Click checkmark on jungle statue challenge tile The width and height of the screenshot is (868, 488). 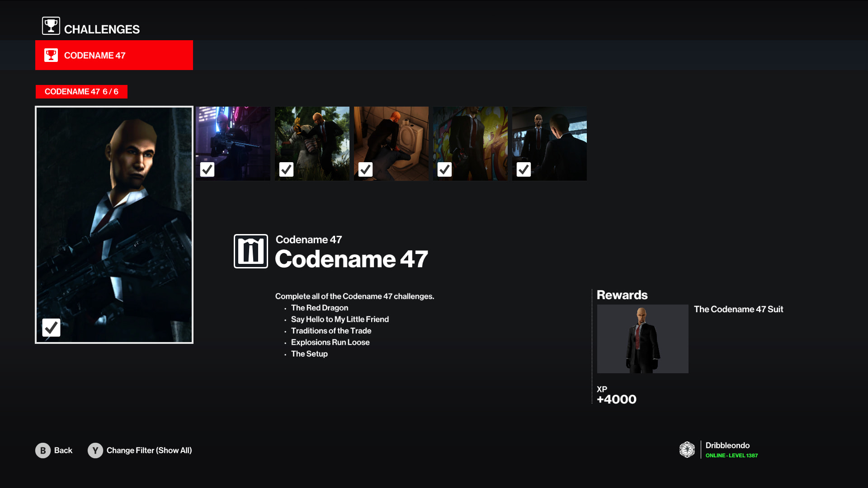286,169
